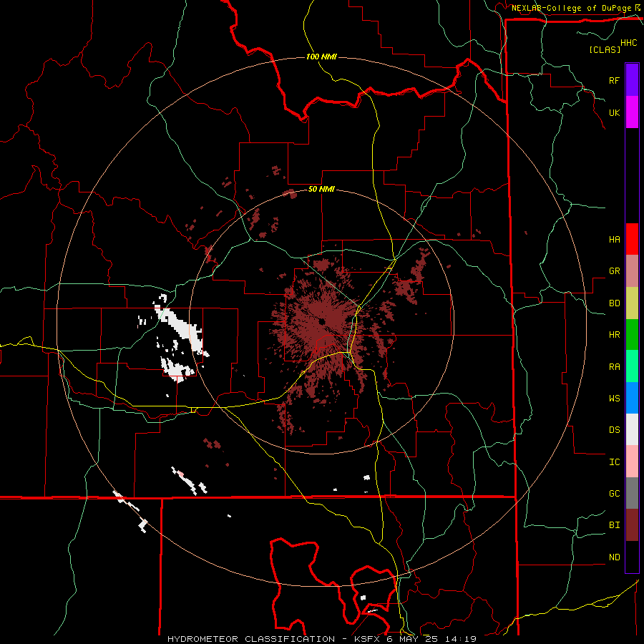The height and width of the screenshot is (644, 644).
Task: Select the BD yellow legend swatch
Action: (x=632, y=303)
